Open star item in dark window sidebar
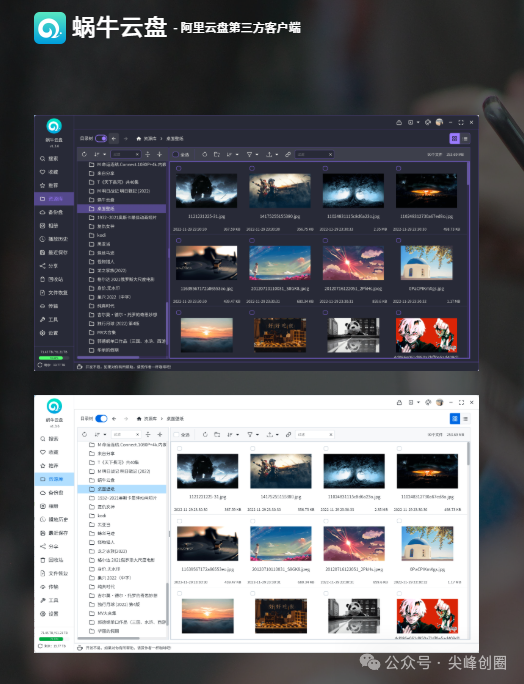Image resolution: width=524 pixels, height=684 pixels. click(x=49, y=185)
